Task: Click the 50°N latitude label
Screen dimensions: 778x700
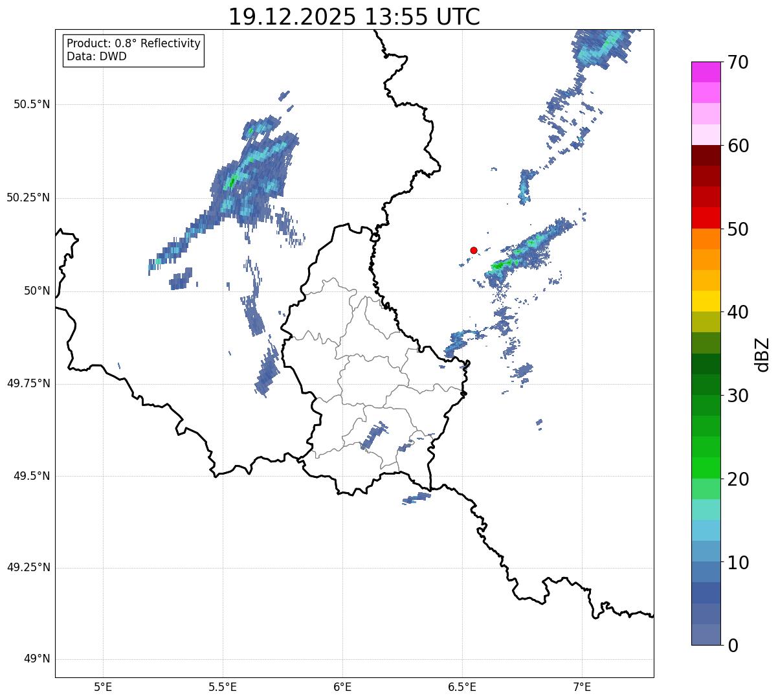Action: 37,291
